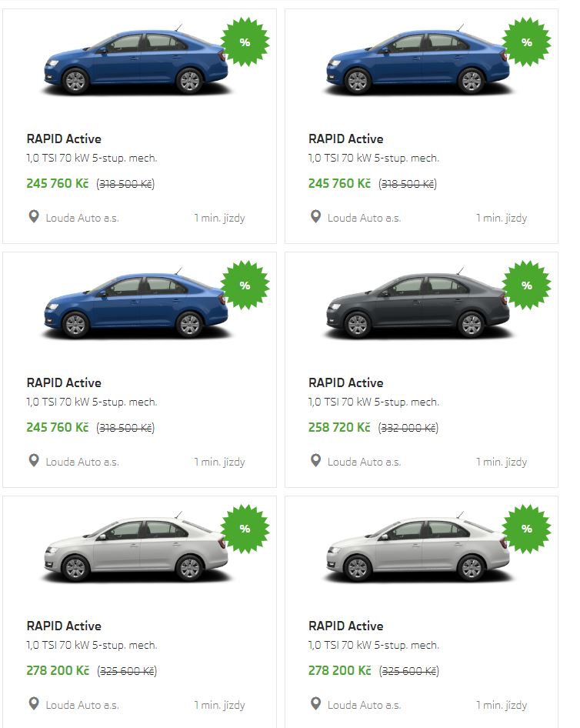Open the bottom-left white RAPID car image

pyautogui.click(x=135, y=549)
